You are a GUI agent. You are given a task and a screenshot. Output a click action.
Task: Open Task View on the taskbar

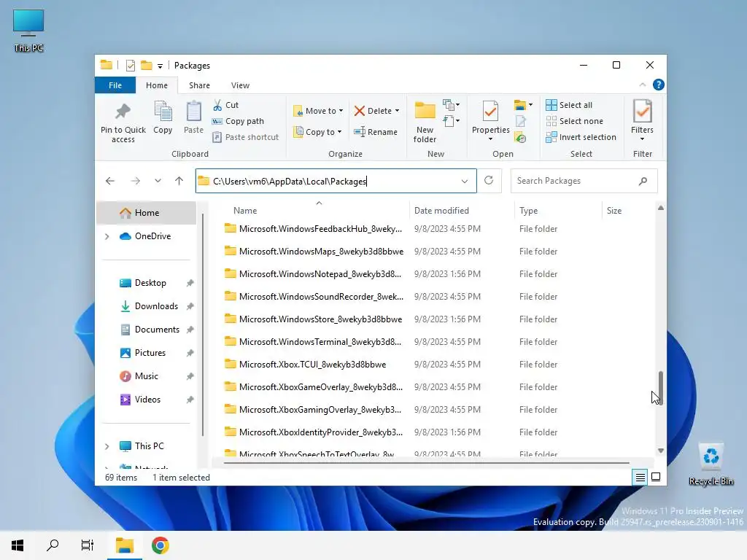88,545
